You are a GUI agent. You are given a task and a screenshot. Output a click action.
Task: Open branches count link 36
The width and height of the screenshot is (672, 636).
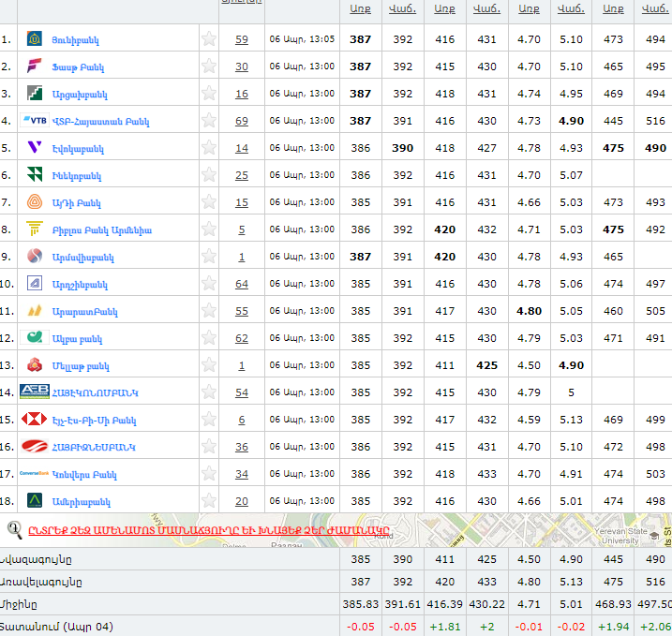coord(242,447)
